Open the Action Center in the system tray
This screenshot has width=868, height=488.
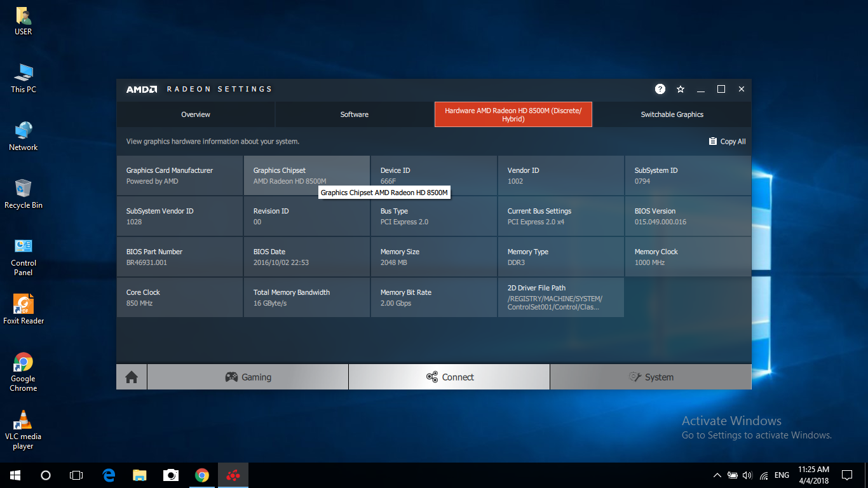[x=847, y=475]
